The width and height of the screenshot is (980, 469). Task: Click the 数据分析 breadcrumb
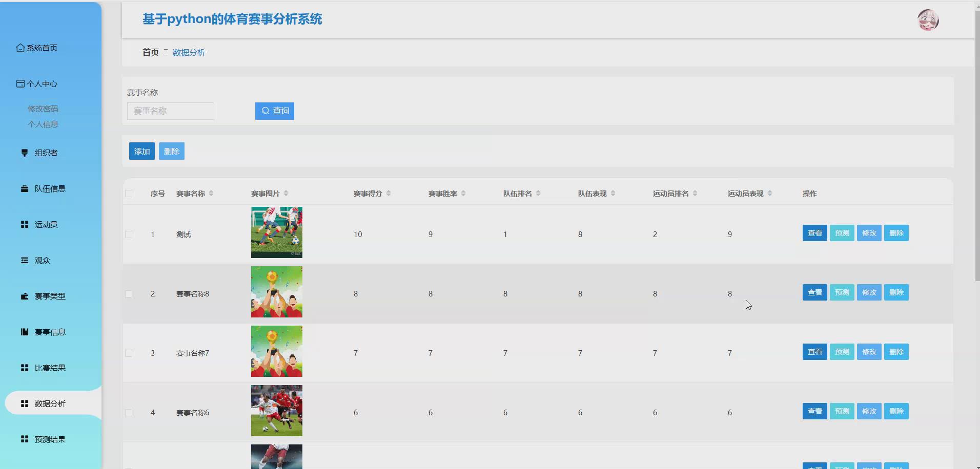point(189,52)
